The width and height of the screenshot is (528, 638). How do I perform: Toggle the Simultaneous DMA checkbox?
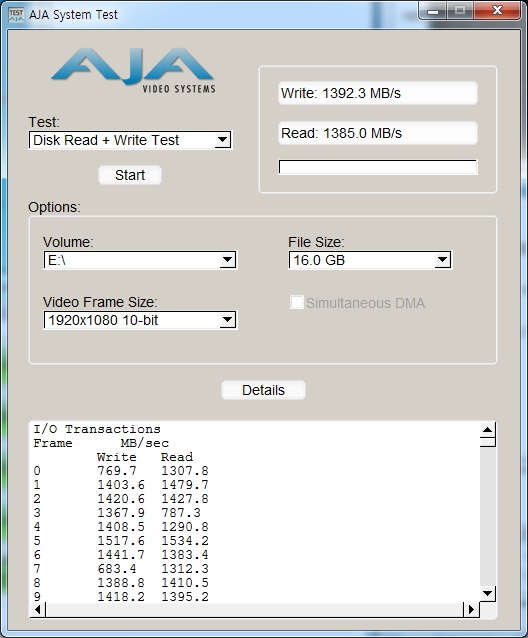click(x=297, y=302)
